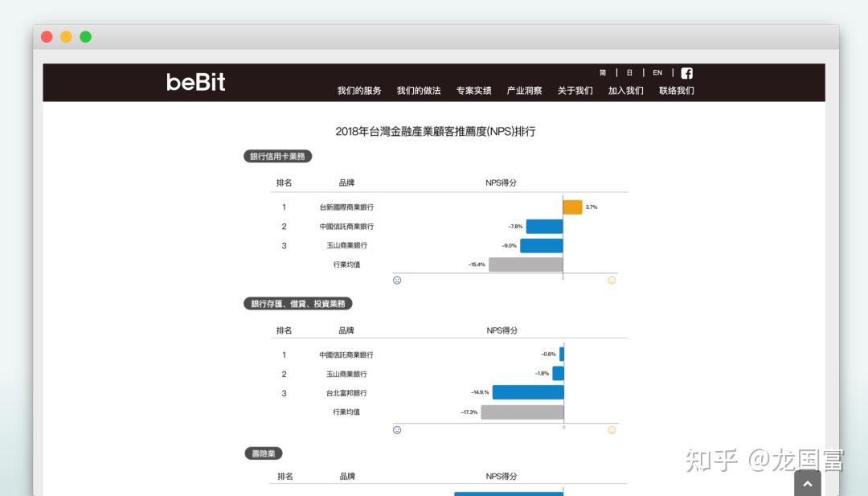The image size is (868, 496).
Task: Click the sad face icon below the deposit chart
Action: click(397, 429)
